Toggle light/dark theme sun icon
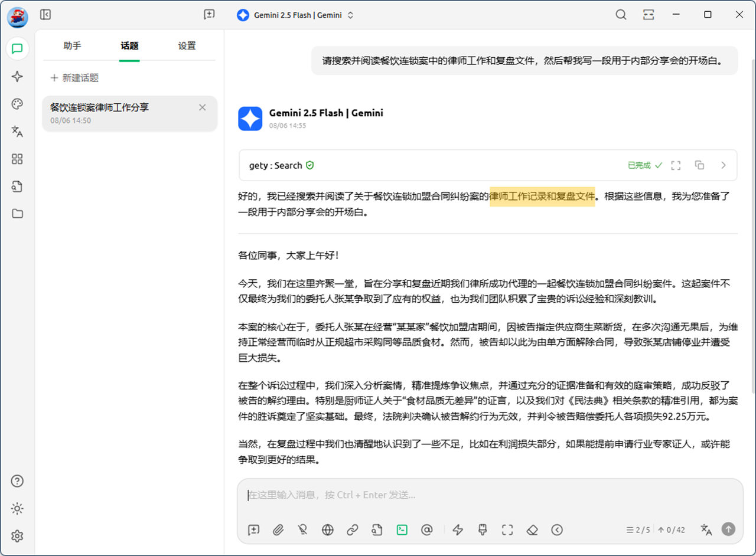The width and height of the screenshot is (756, 556). (x=17, y=508)
